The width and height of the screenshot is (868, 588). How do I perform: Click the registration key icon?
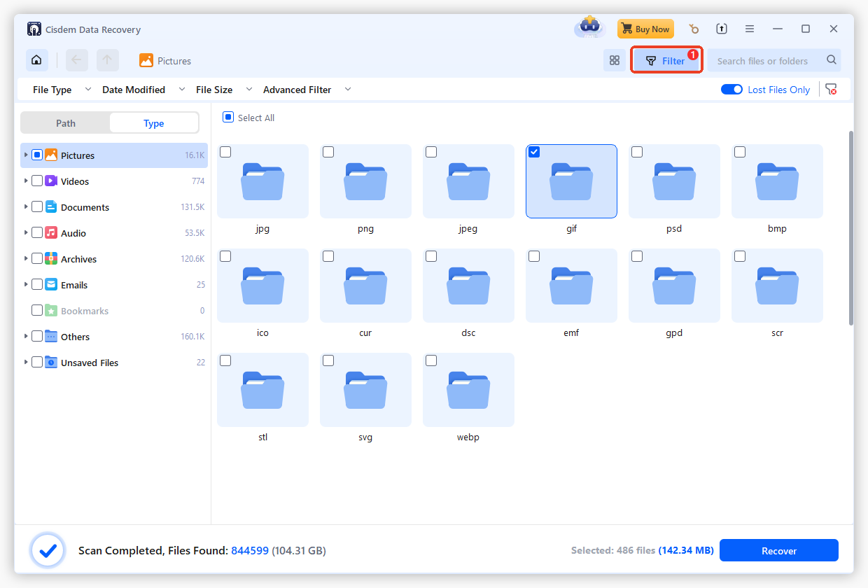693,29
